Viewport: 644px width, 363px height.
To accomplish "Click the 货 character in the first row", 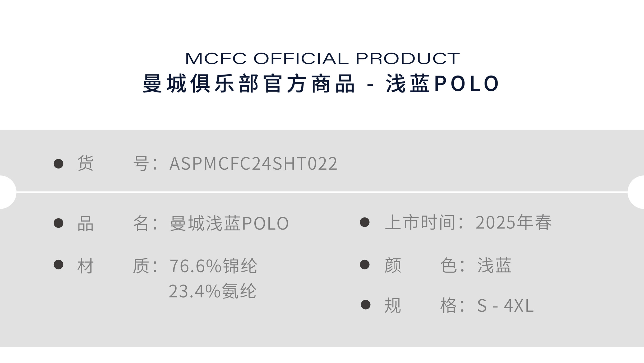I will [x=85, y=164].
